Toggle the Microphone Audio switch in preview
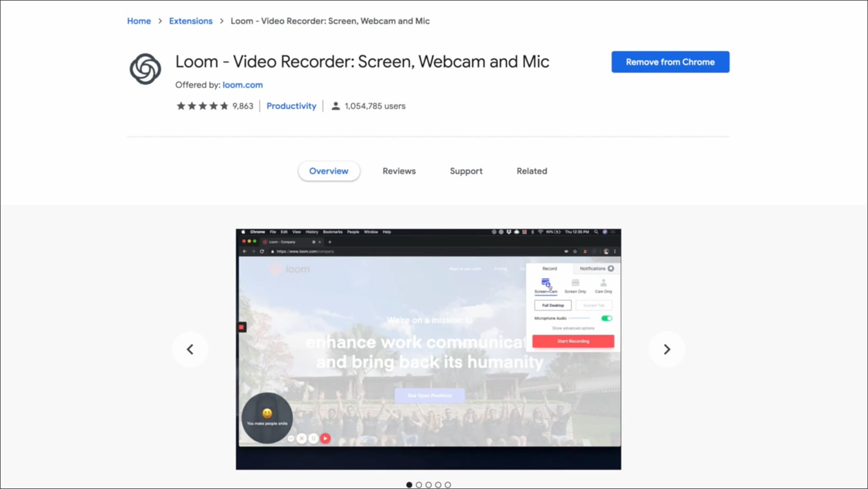This screenshot has height=489, width=868. tap(607, 319)
